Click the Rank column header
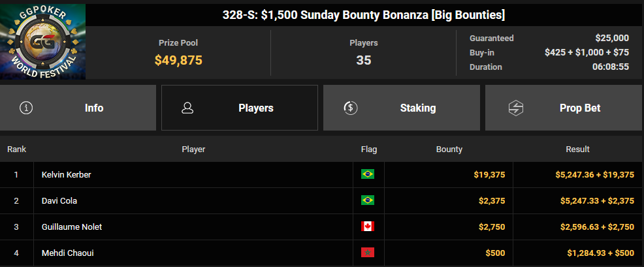The width and height of the screenshot is (644, 267). [16, 149]
